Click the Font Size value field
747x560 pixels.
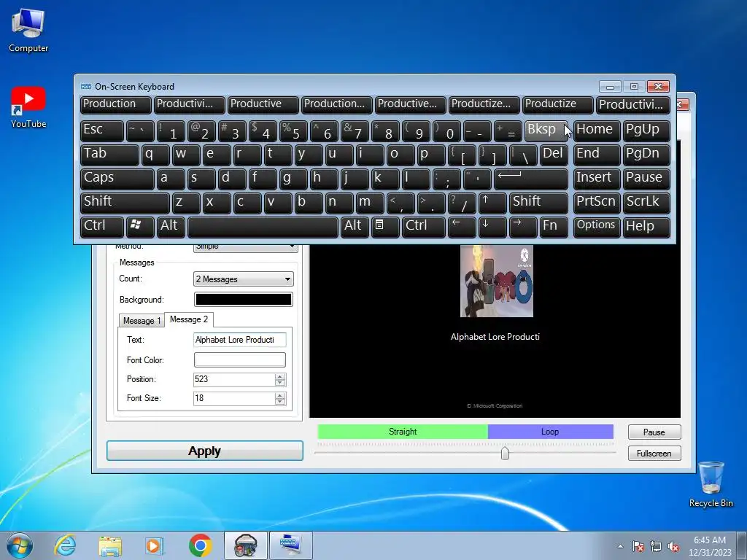pyautogui.click(x=234, y=399)
